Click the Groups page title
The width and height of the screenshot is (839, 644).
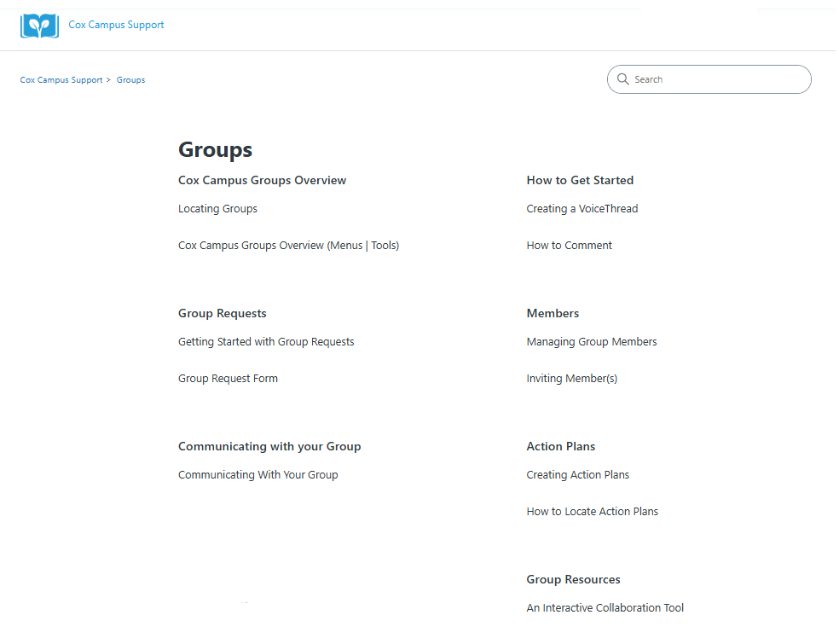click(215, 150)
